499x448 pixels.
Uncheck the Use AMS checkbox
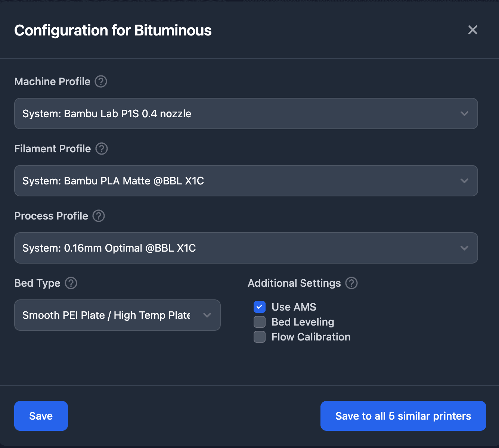pos(260,307)
